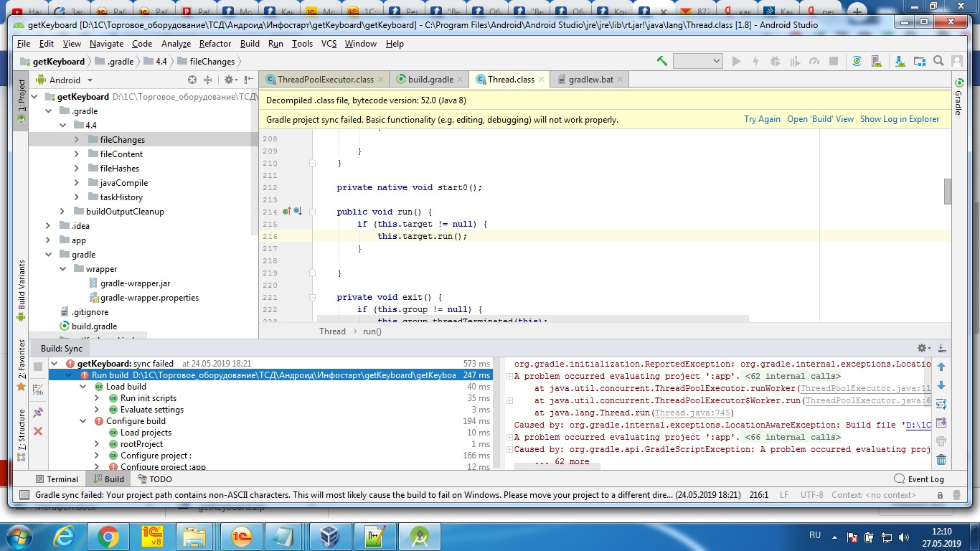The image size is (980, 551).
Task: Toggle tool window bars icon at bottom-left
Action: click(x=24, y=494)
